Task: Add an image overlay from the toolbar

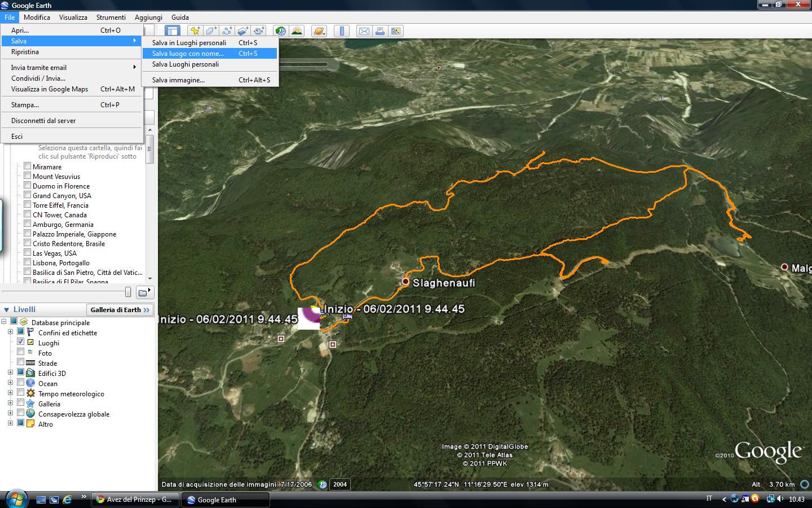Action: [242, 31]
